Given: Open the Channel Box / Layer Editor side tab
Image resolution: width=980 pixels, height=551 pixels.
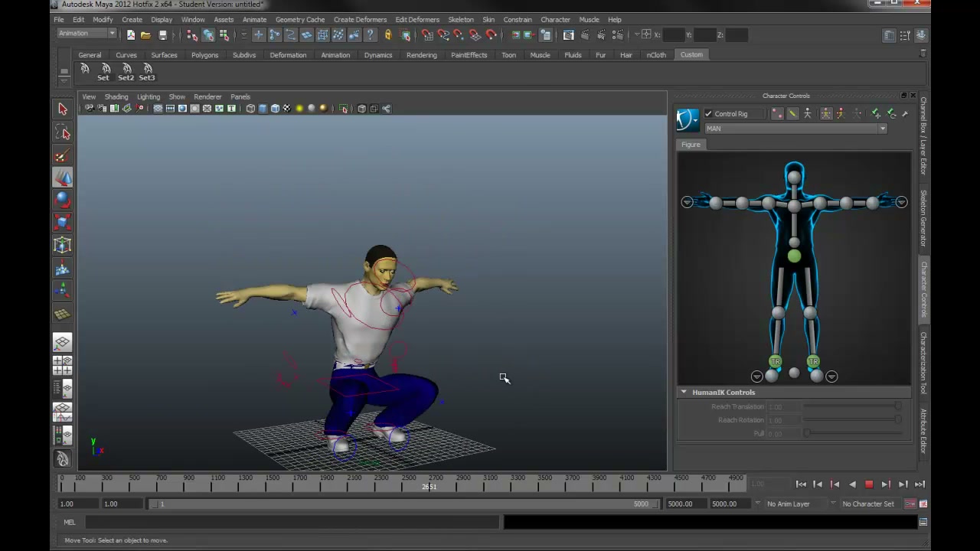Looking at the screenshot, I should coord(923,135).
